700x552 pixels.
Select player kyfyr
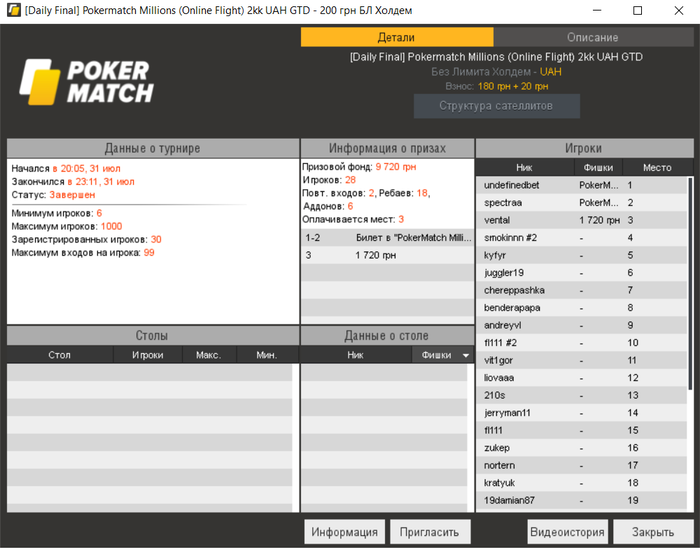581,255
